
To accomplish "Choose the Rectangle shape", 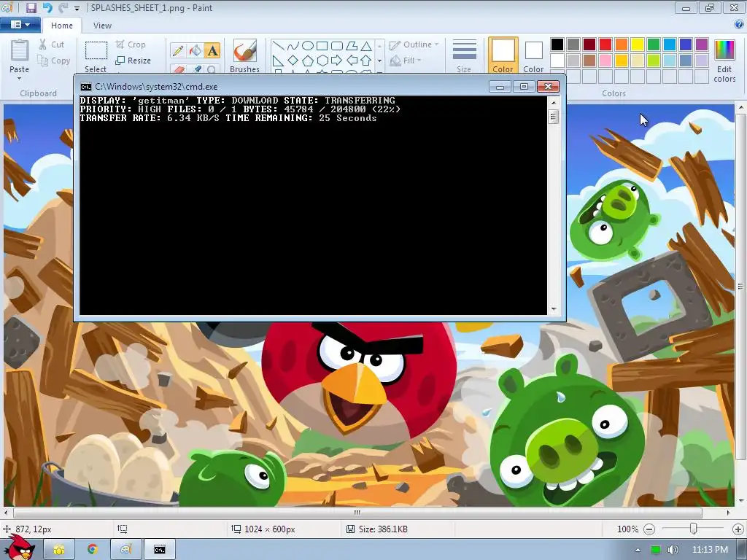I will [x=322, y=46].
